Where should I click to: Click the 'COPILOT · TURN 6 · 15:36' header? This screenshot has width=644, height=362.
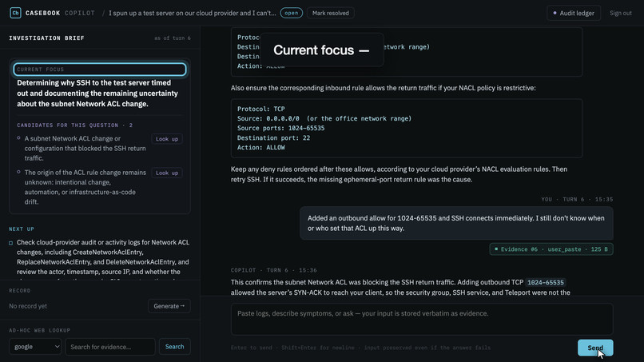(273, 270)
